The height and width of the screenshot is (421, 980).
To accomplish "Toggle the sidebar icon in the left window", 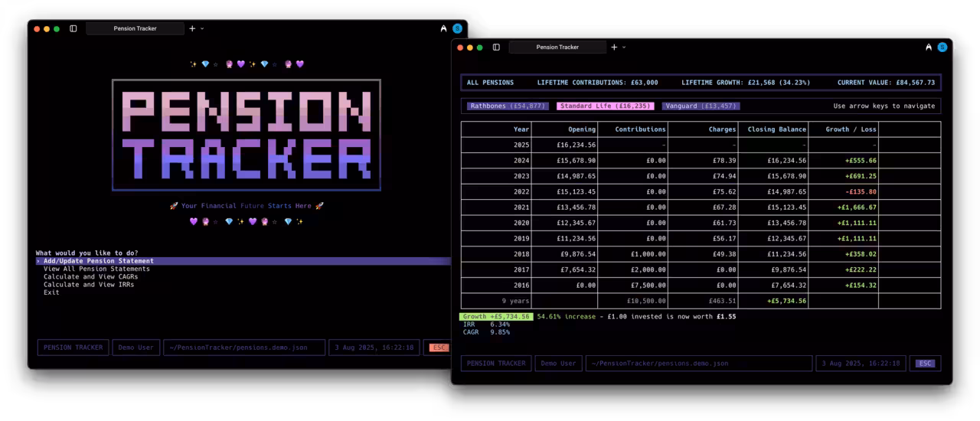I will tap(73, 28).
